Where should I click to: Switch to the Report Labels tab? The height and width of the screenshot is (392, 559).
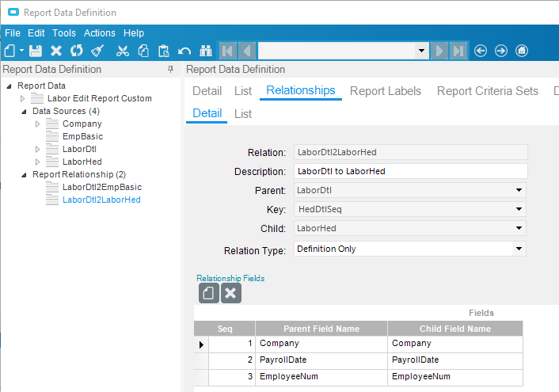point(386,91)
